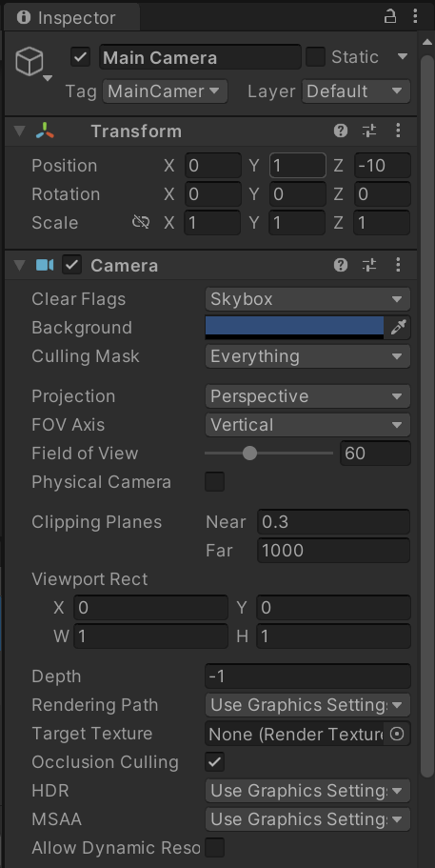Open the Layer Default dropdown menu
Screen dimensions: 435x868
pyautogui.click(x=356, y=91)
